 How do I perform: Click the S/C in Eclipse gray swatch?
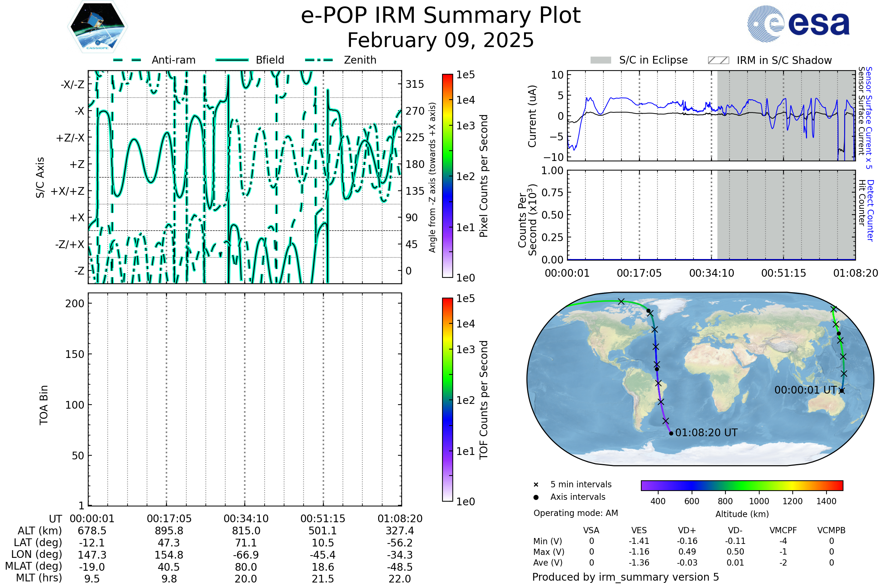tap(600, 60)
